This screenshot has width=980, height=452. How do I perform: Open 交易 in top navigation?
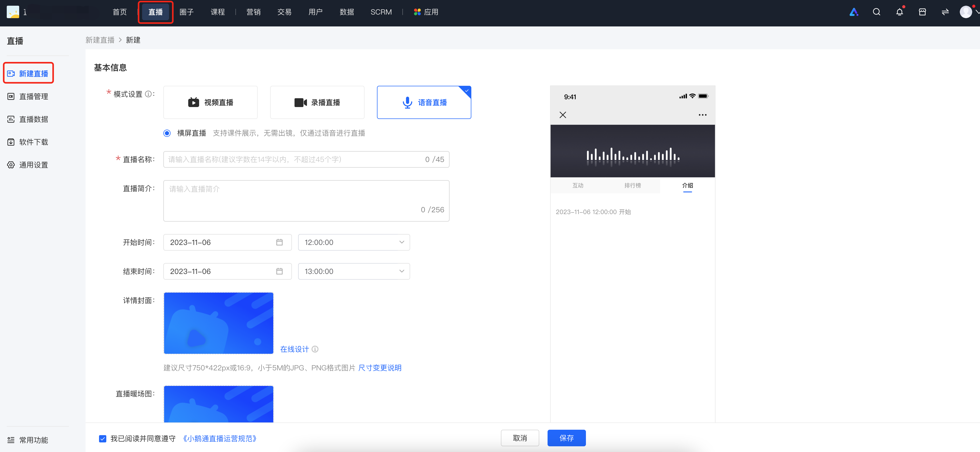click(284, 12)
